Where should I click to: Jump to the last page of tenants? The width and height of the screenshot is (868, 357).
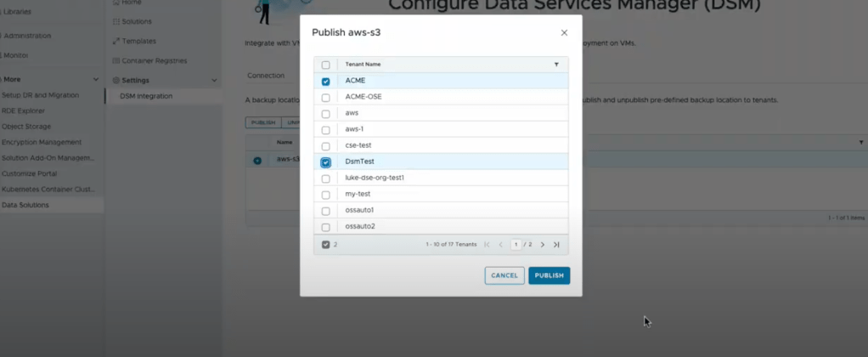coord(556,245)
